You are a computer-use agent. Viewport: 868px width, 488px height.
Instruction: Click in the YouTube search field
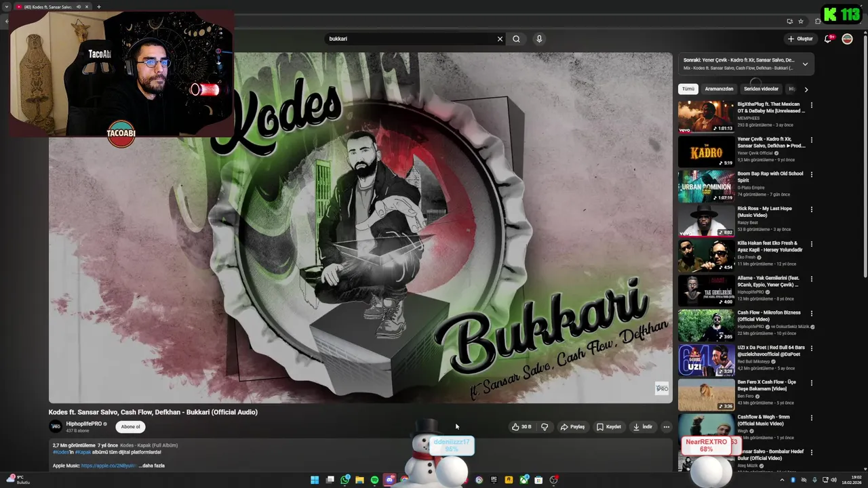411,39
